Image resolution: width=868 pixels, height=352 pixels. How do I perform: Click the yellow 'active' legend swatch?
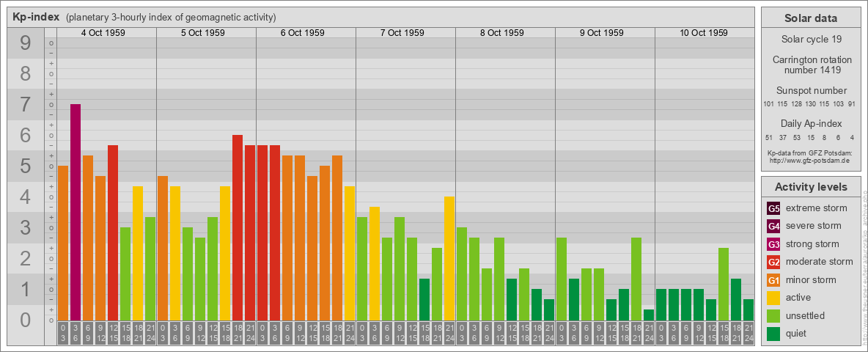pos(773,298)
